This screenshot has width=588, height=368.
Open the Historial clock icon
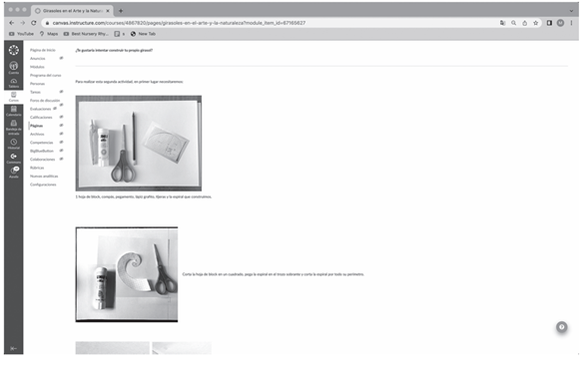click(14, 144)
